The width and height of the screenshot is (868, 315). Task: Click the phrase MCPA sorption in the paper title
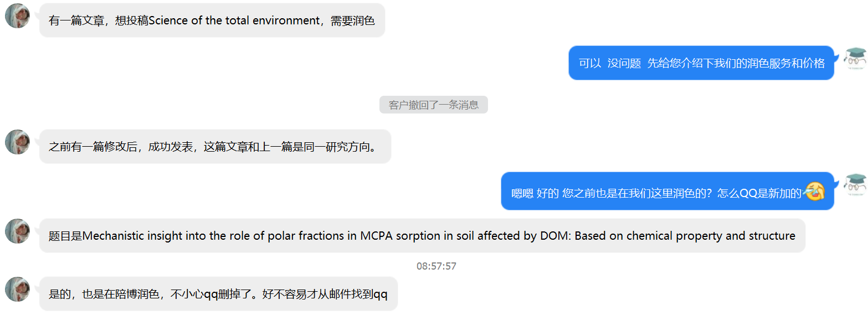(400, 236)
